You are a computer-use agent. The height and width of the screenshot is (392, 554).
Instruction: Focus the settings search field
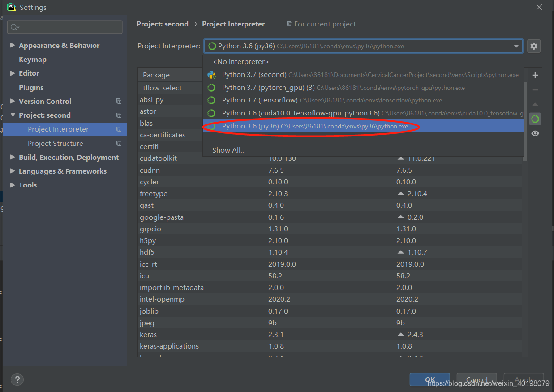pos(65,27)
